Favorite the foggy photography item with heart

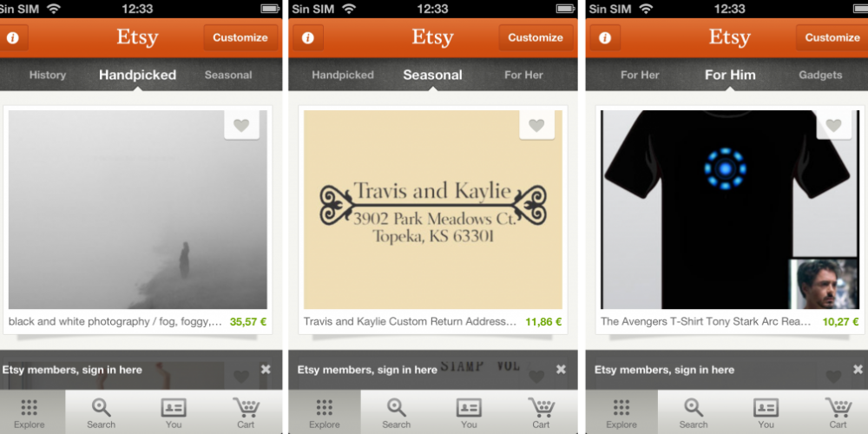[241, 125]
